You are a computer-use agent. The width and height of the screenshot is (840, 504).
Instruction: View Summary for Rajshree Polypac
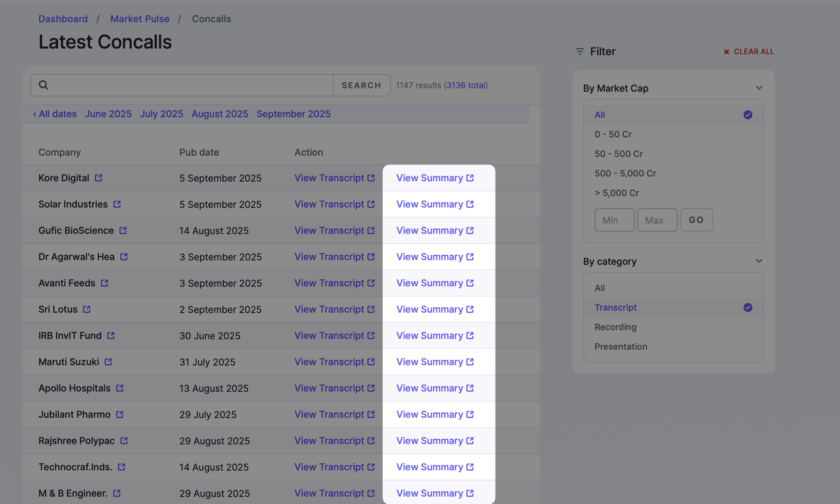point(435,440)
